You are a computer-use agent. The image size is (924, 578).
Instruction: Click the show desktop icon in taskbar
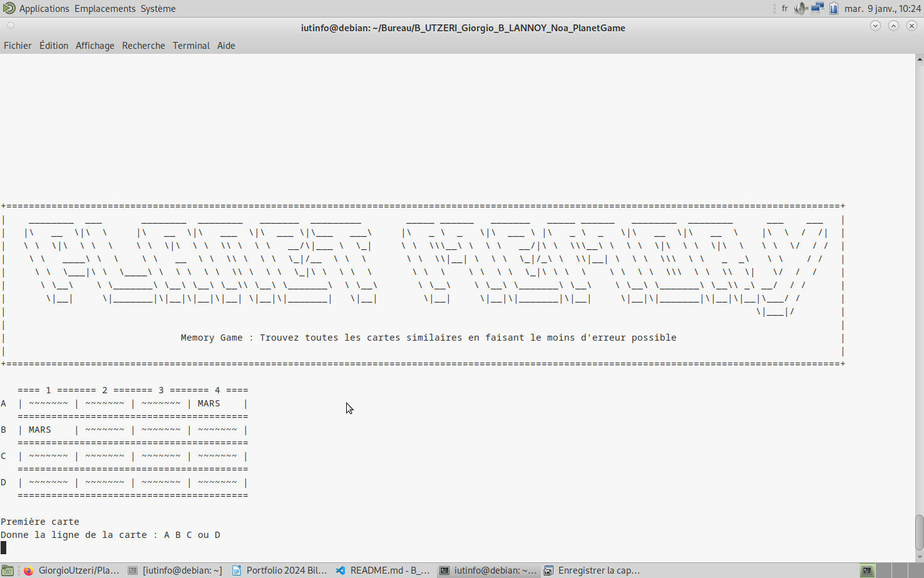8,570
